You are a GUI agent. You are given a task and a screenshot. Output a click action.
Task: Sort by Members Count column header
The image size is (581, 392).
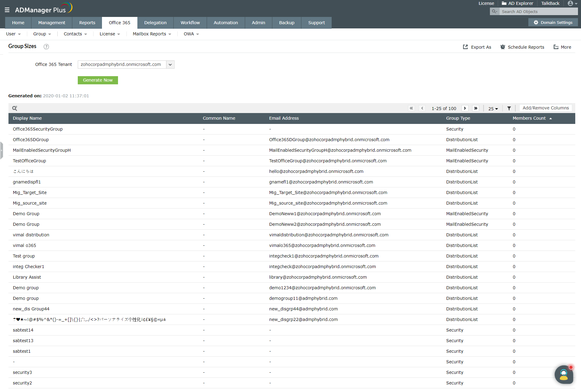click(529, 118)
